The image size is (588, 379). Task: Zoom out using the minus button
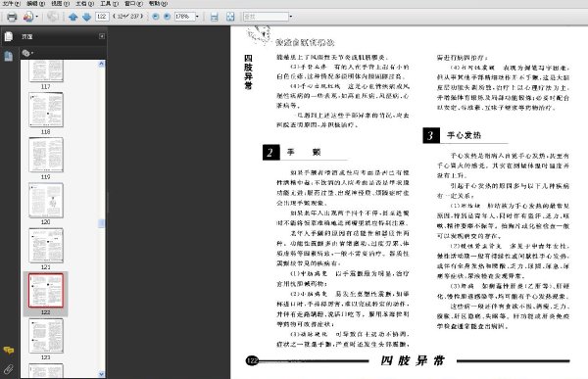[x=156, y=17]
